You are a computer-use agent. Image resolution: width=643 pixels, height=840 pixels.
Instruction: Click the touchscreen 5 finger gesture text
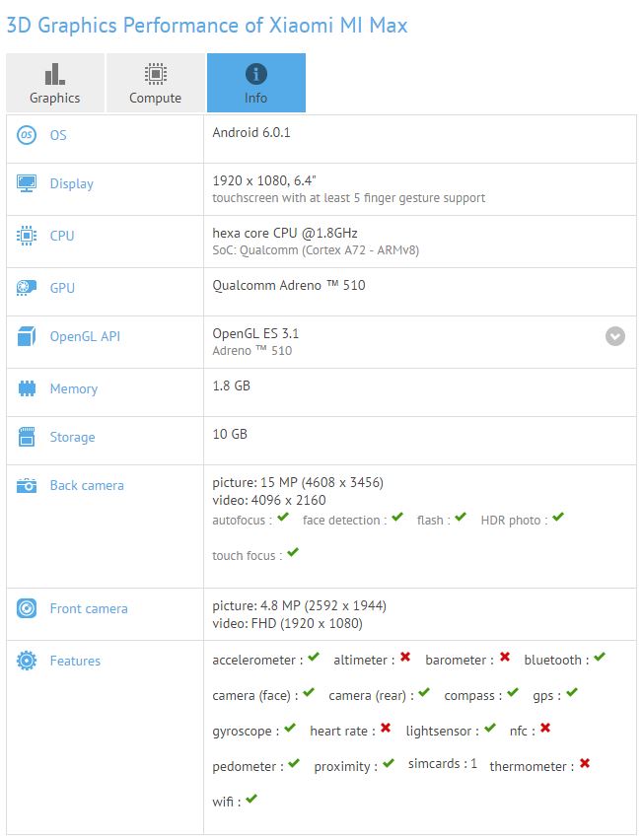pyautogui.click(x=349, y=198)
